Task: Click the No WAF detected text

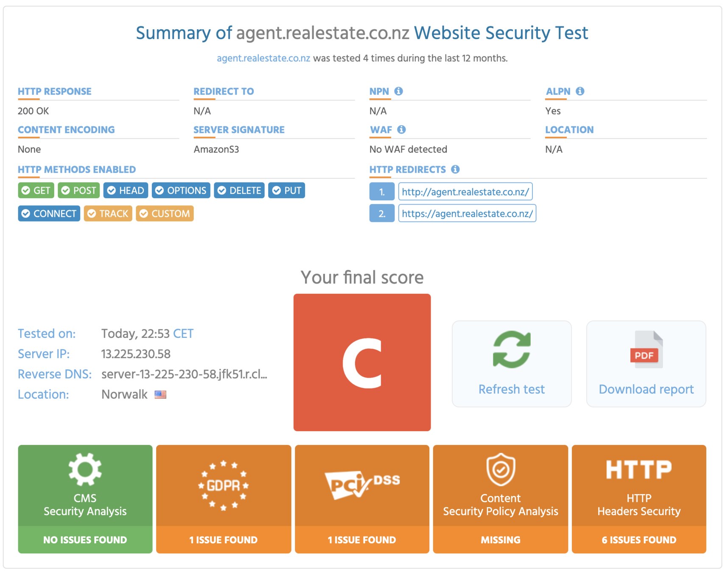Action: coord(408,149)
